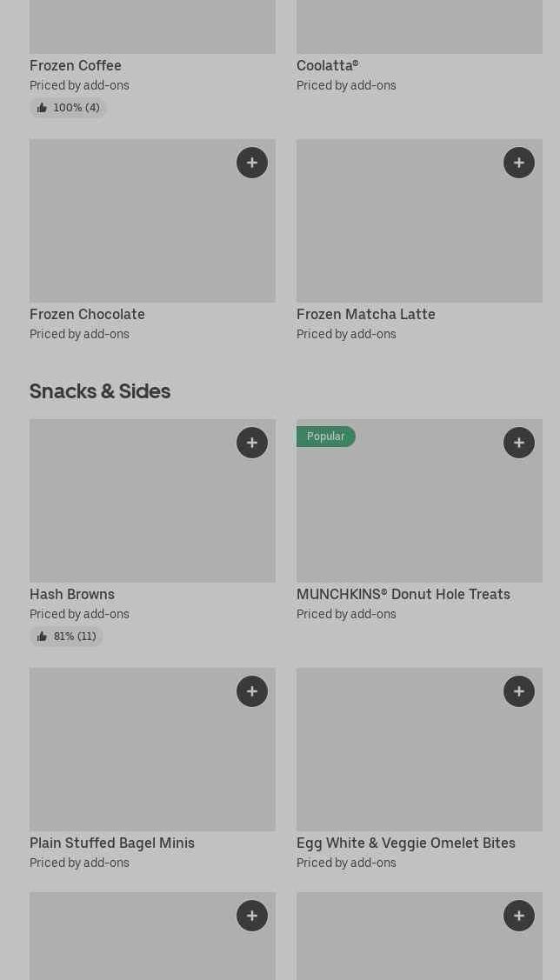Add Frozen Chocolate with plus button

click(252, 163)
